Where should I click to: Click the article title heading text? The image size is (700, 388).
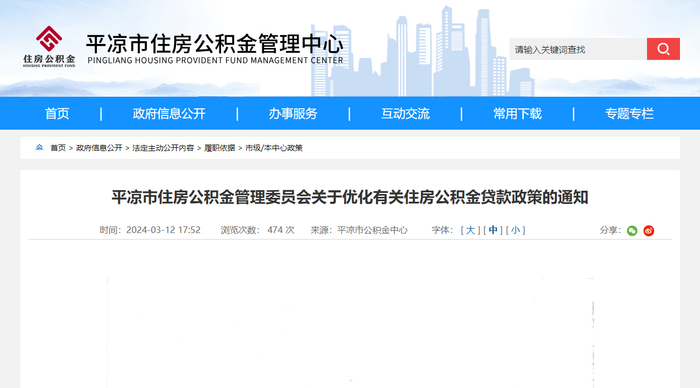tap(350, 197)
